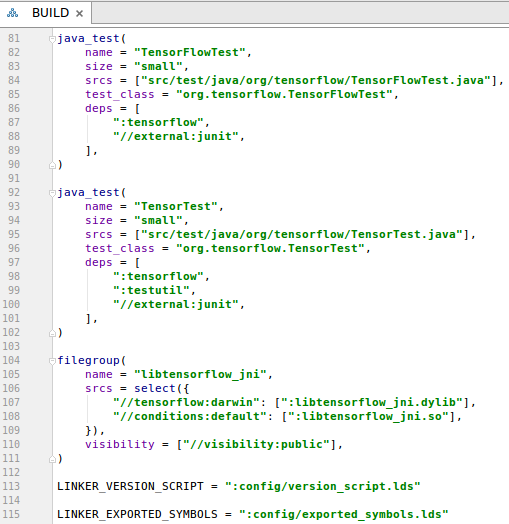Click line number 113 in the gutter
This screenshot has height=524, width=509.
pos(11,486)
